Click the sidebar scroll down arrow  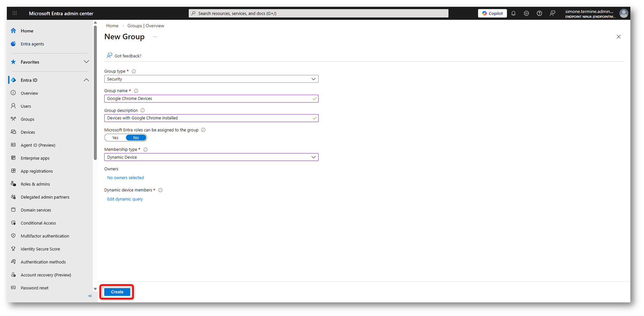coord(95,289)
